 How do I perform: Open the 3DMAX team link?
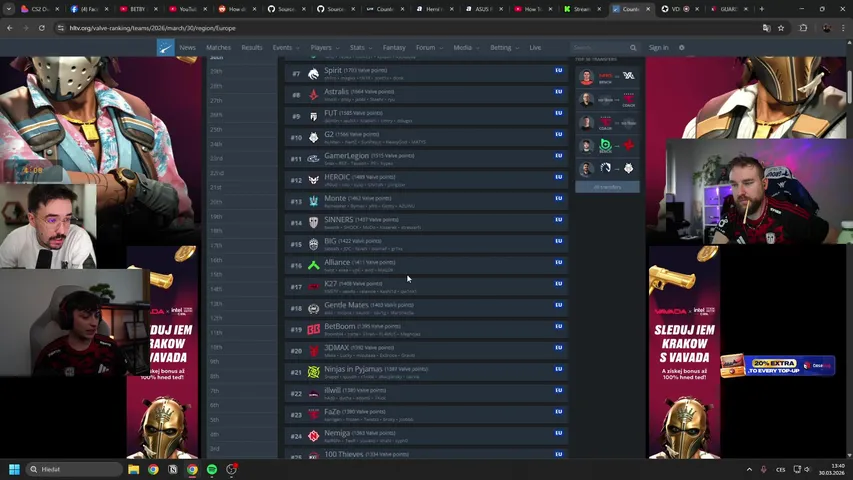[336, 348]
